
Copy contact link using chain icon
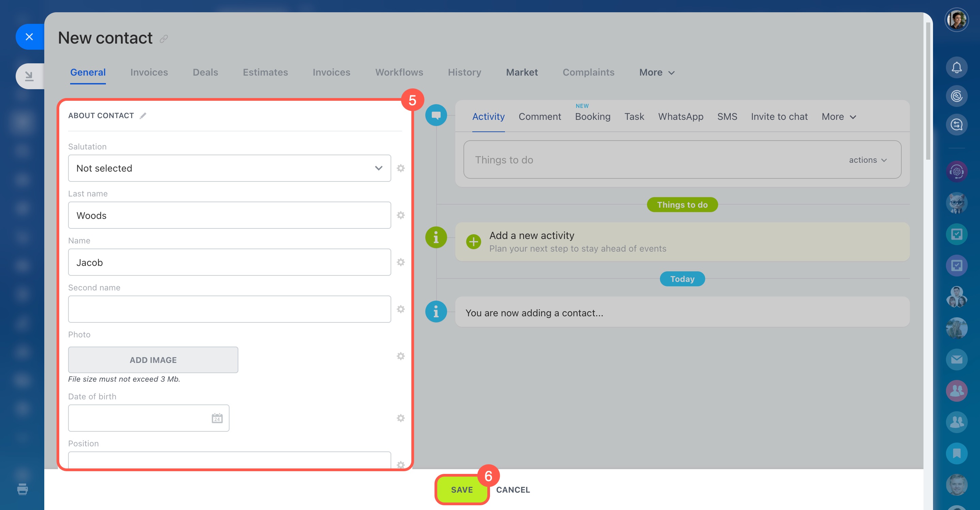point(163,39)
